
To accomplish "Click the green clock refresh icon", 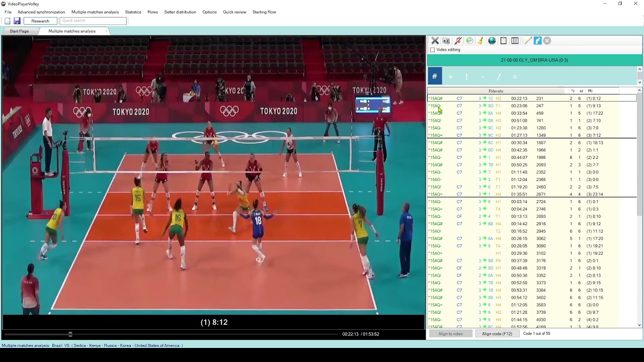I will (x=469, y=41).
